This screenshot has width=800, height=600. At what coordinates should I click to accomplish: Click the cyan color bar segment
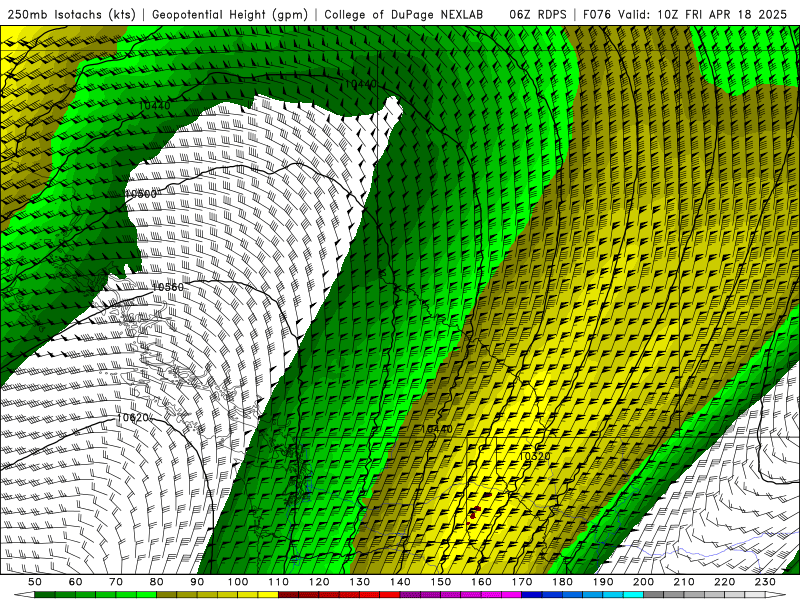coord(633,595)
